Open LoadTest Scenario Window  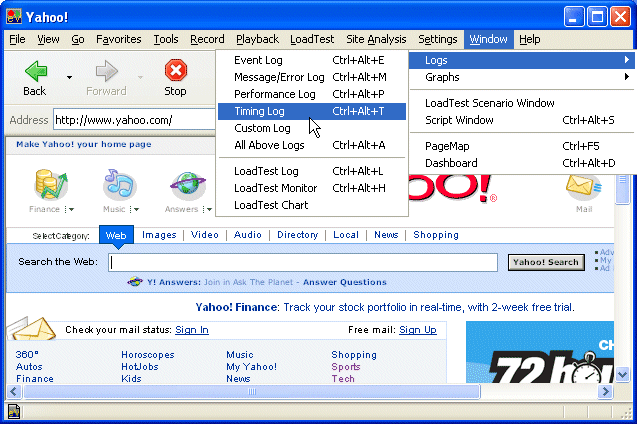[x=521, y=103]
